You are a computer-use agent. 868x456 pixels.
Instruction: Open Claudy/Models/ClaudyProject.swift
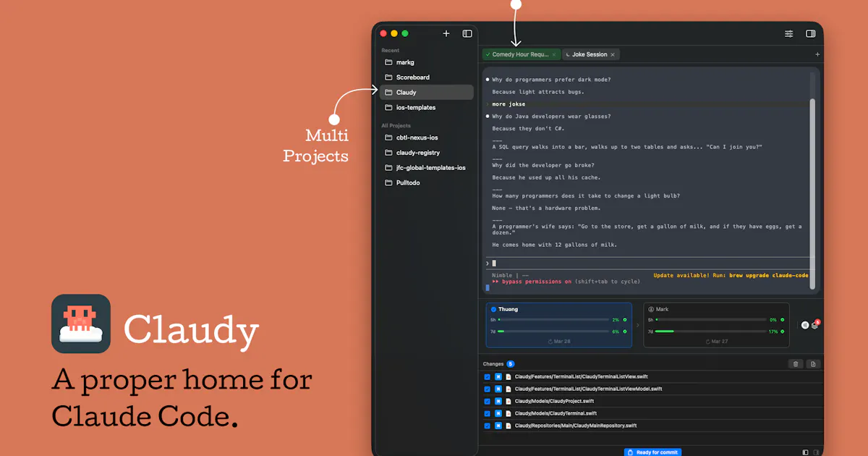[554, 401]
